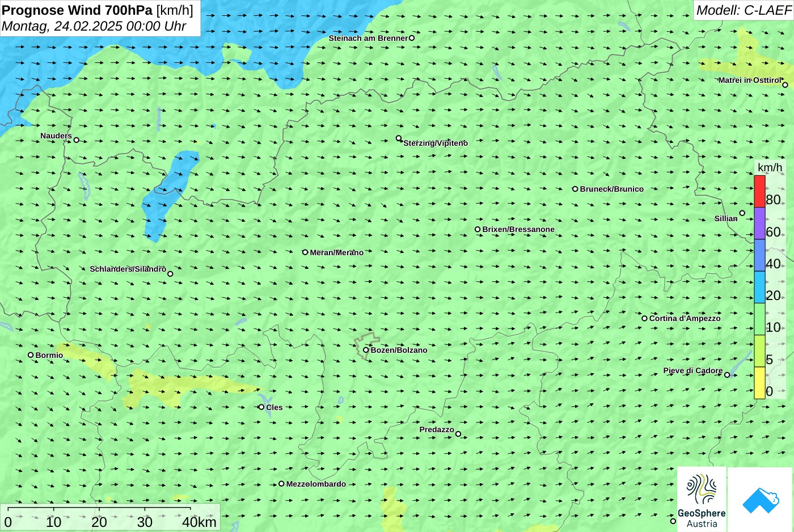Click the Brixen/Bressanone location marker

click(x=478, y=230)
